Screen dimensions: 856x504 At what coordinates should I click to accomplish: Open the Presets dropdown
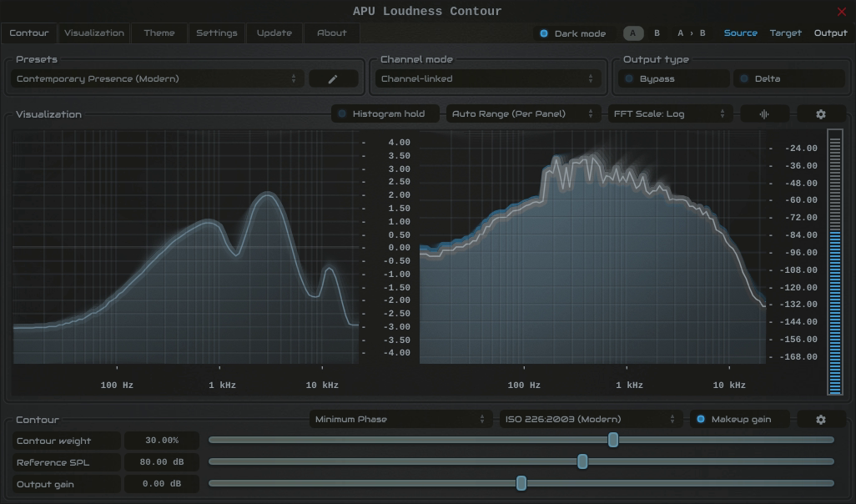point(157,78)
